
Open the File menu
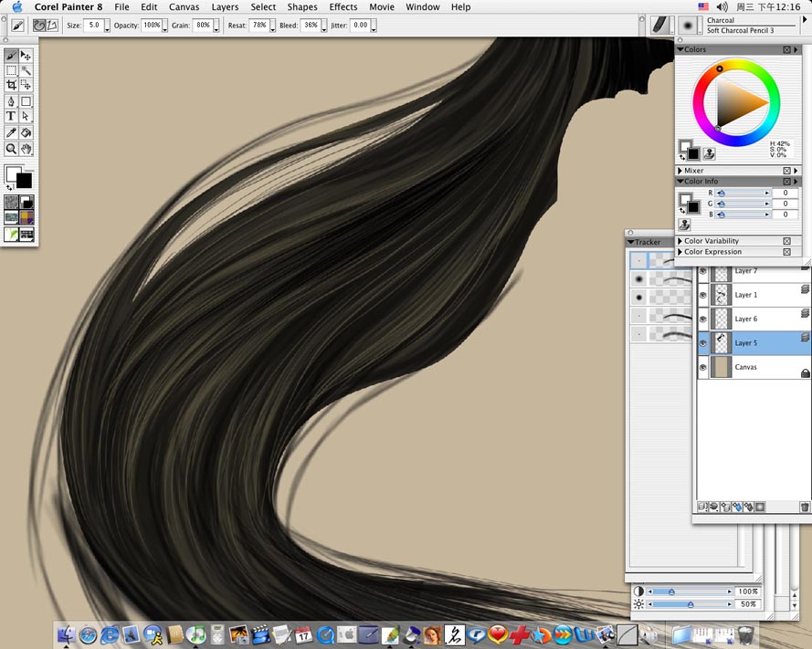pyautogui.click(x=121, y=6)
